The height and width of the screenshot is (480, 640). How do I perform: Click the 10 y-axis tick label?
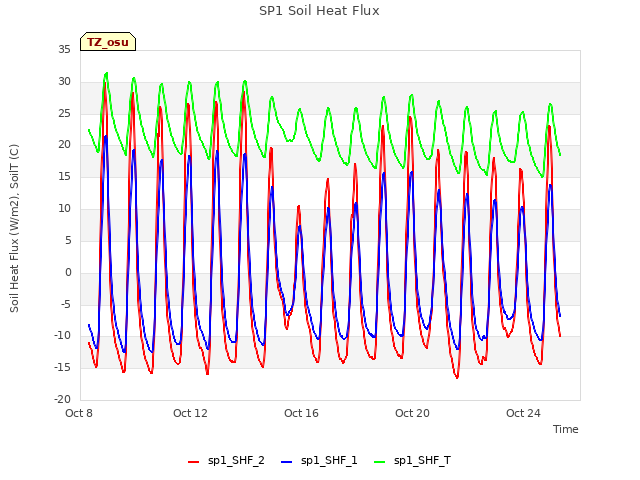(64, 208)
